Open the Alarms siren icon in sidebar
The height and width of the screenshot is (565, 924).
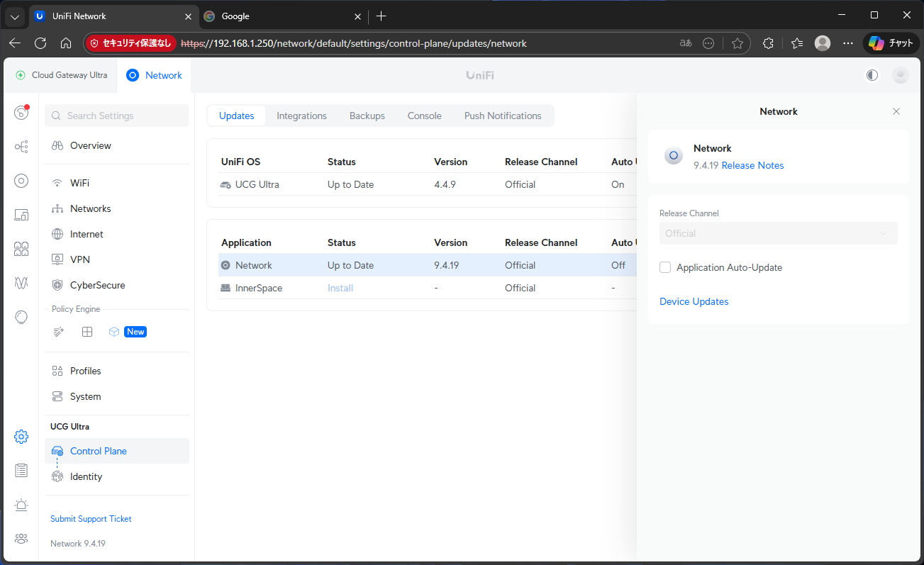(21, 505)
